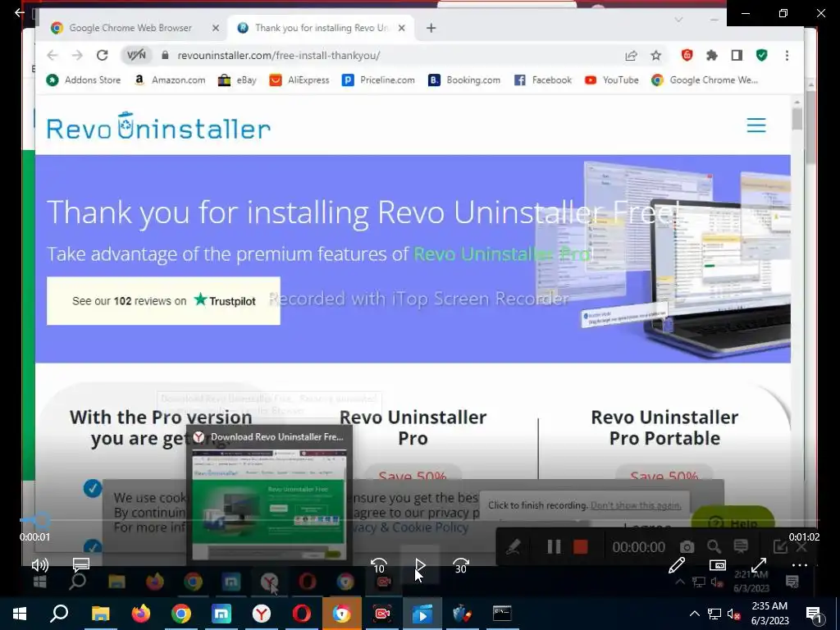
Task: Click the scrollbar of the Revo web page
Action: tap(797, 119)
